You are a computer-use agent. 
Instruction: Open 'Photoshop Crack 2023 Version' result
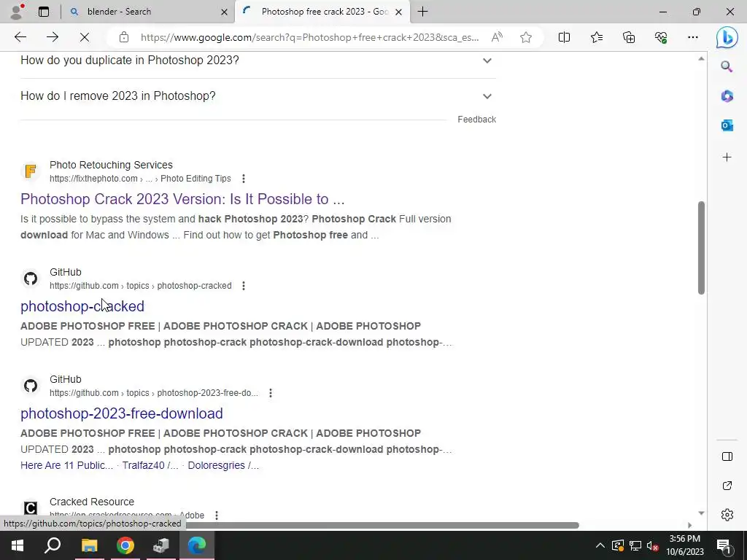182,199
